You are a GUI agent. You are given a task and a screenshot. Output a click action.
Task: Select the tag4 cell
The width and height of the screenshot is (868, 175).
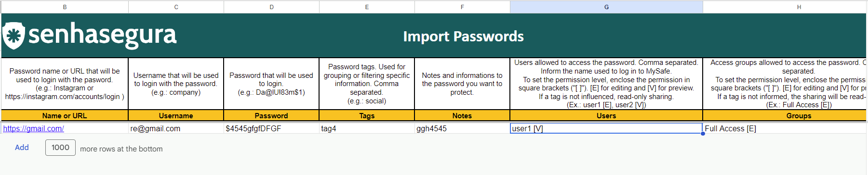click(367, 128)
